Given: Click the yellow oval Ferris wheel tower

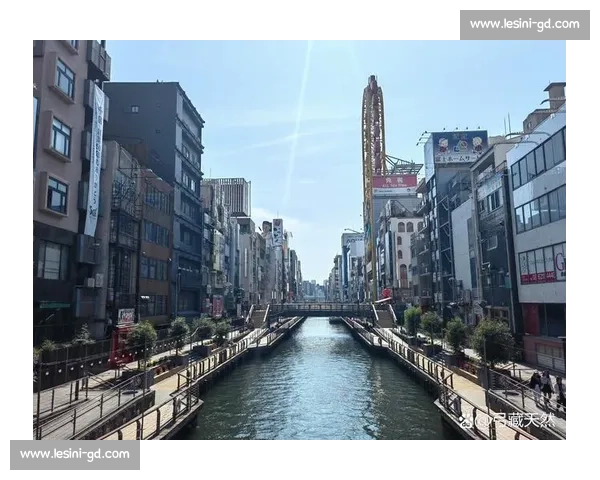Looking at the screenshot, I should pyautogui.click(x=373, y=184).
